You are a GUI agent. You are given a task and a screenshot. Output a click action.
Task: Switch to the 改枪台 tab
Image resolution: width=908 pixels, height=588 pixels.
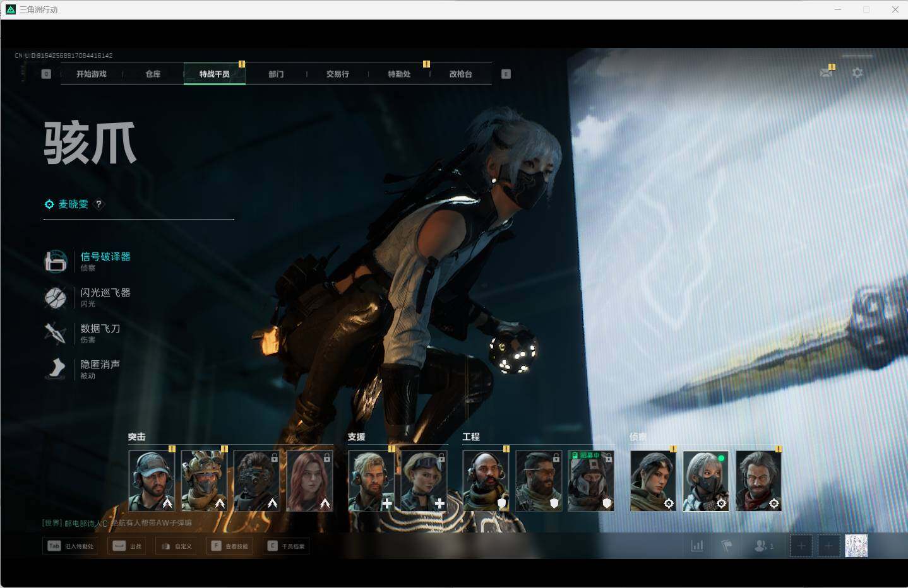point(460,74)
